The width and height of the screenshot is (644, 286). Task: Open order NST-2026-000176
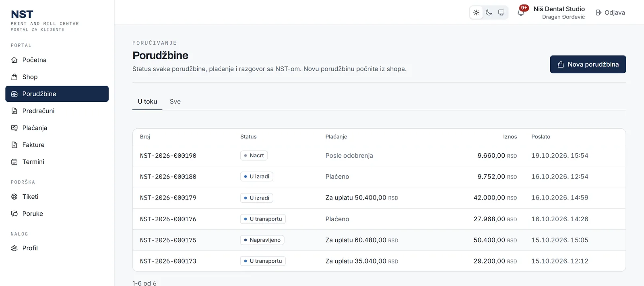click(x=168, y=219)
